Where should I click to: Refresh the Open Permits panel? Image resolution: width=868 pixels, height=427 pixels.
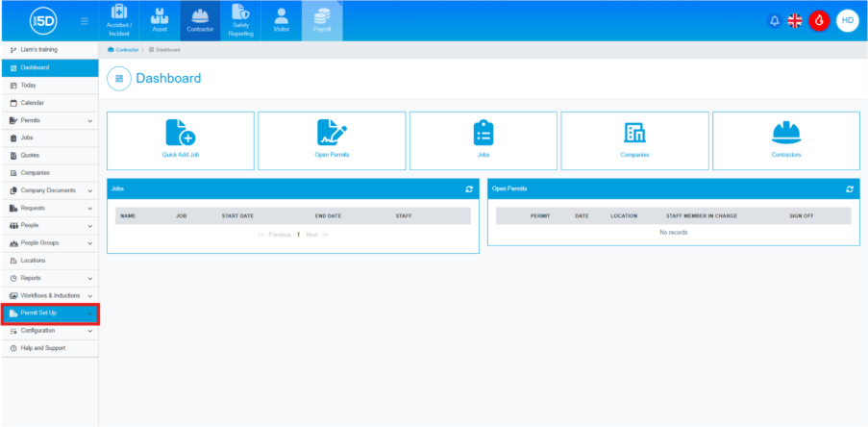pyautogui.click(x=850, y=189)
